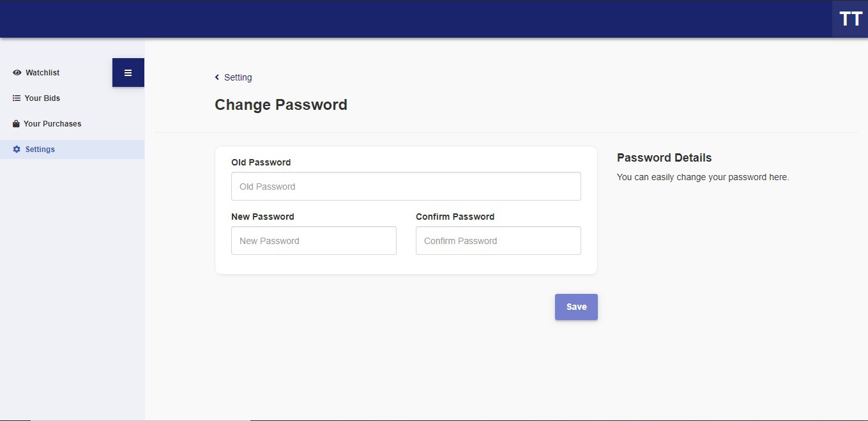868x421 pixels.
Task: Open Your Purchases in the sidebar
Action: [72, 124]
